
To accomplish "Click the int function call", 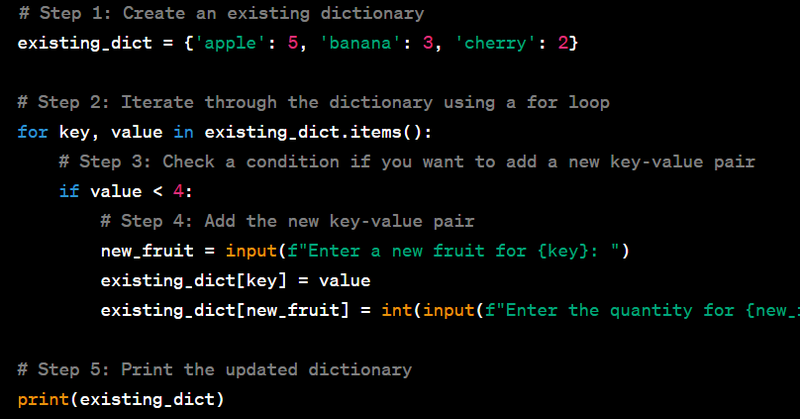I will tap(397, 310).
